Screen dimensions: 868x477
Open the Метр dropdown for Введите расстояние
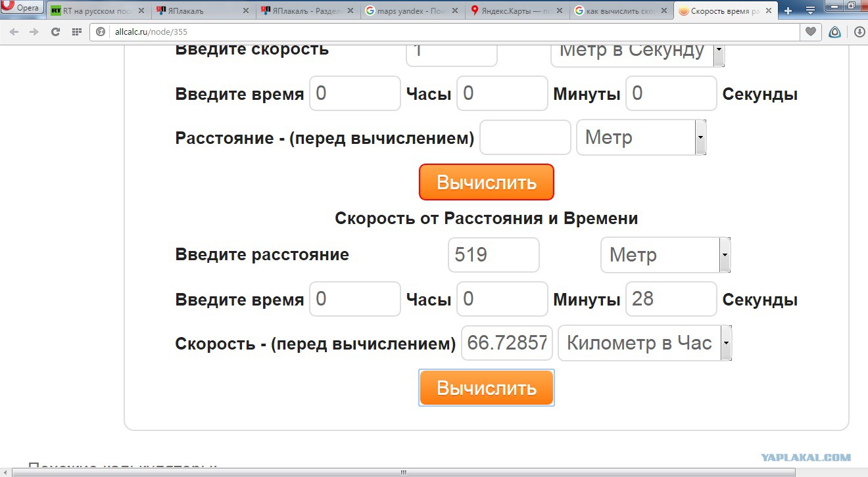pyautogui.click(x=665, y=255)
